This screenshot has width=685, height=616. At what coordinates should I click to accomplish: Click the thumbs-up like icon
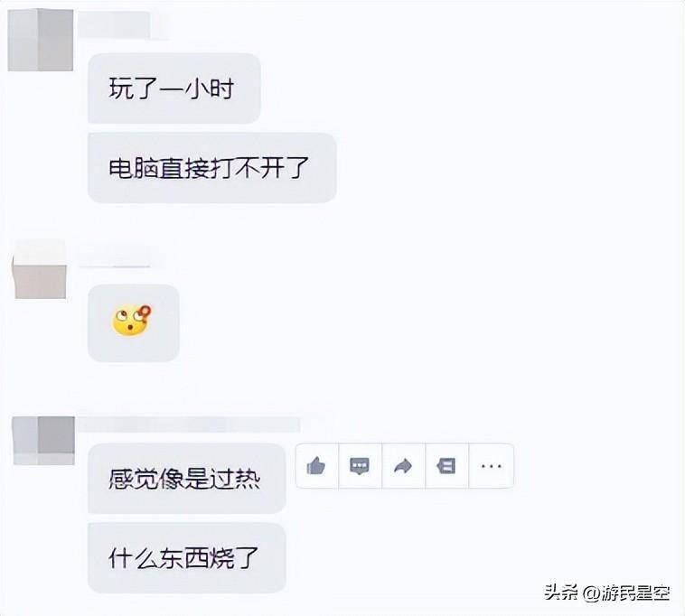pyautogui.click(x=316, y=466)
